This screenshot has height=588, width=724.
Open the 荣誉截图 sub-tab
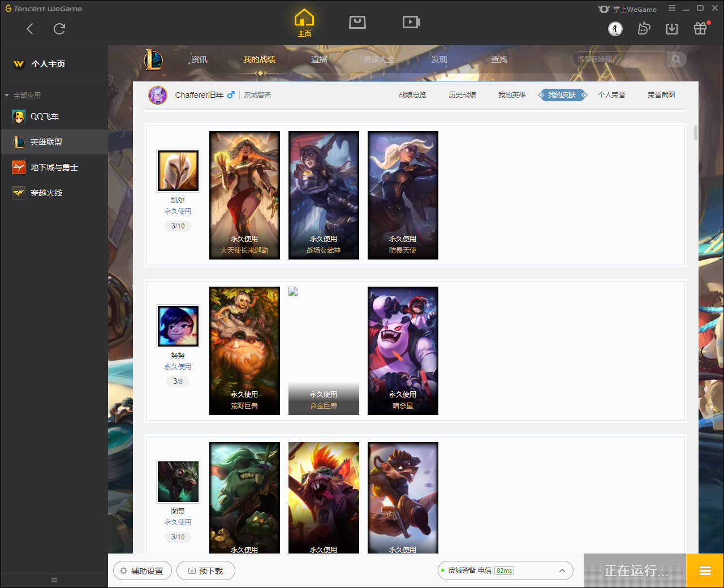pos(661,95)
